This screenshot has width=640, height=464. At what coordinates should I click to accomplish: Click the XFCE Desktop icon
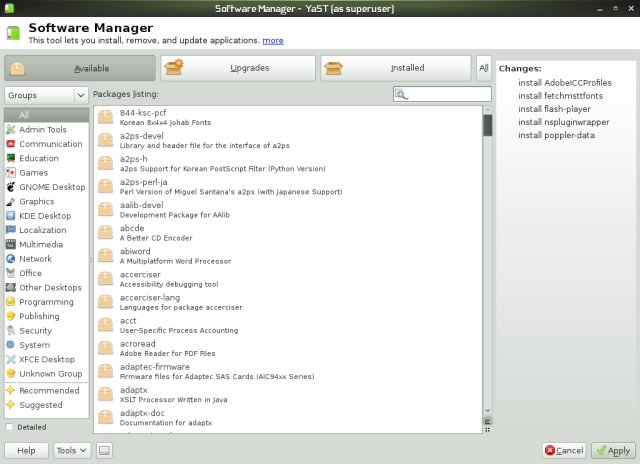pos(11,360)
